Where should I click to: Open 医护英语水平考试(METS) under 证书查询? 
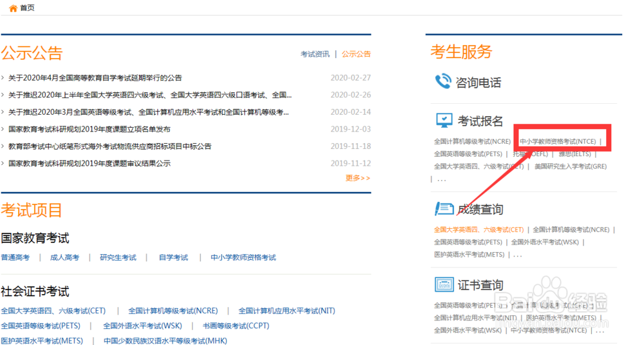[x=561, y=317]
